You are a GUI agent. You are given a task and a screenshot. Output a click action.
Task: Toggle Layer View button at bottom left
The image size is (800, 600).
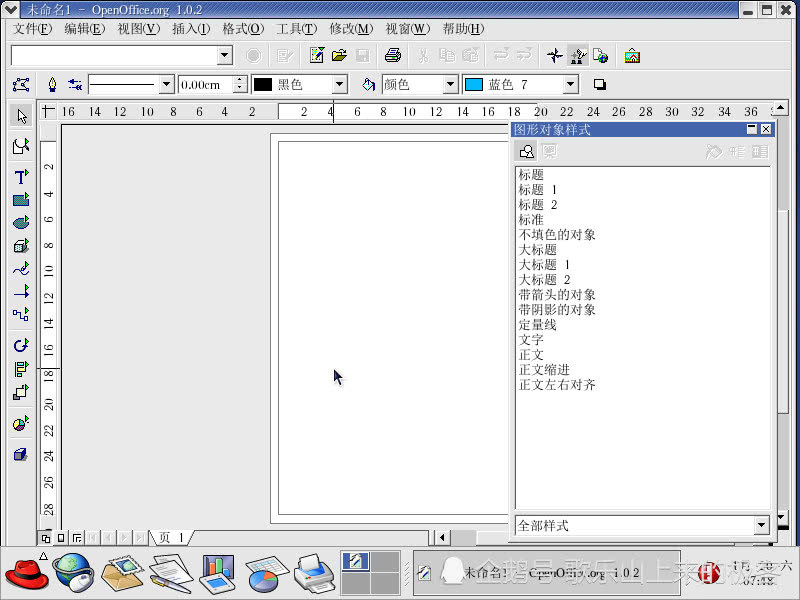77,538
